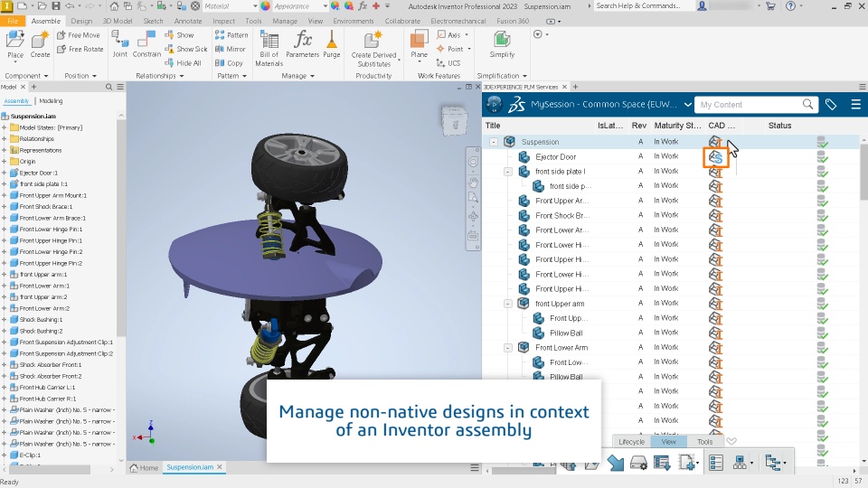Click the tag icon in PLM panel
Screen dimensions: 868x488
pos(831,104)
